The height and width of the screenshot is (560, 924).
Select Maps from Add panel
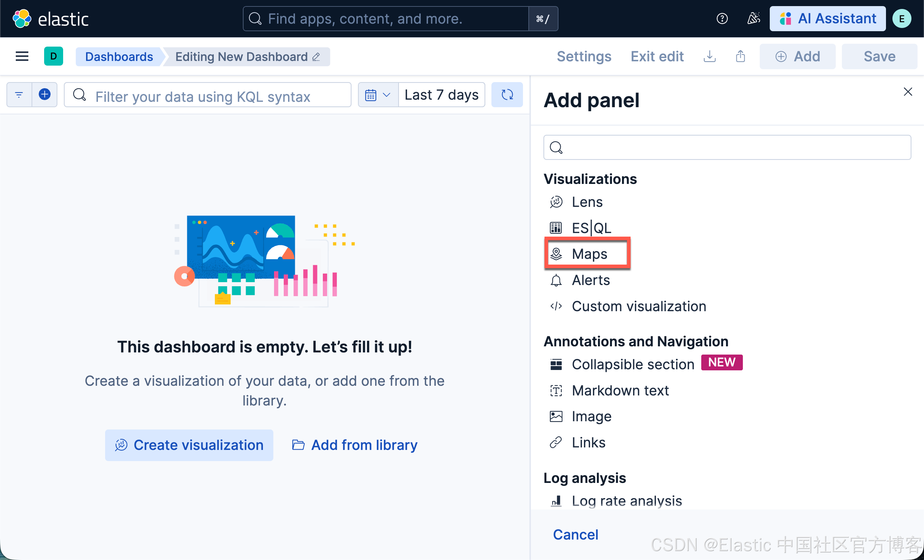point(589,254)
